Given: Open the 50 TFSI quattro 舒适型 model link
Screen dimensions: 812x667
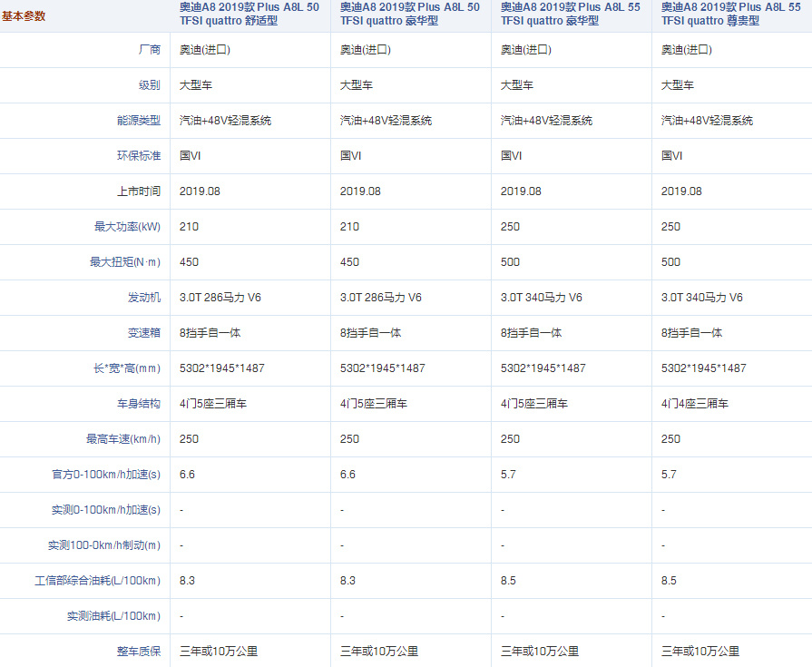Looking at the screenshot, I should [x=249, y=14].
